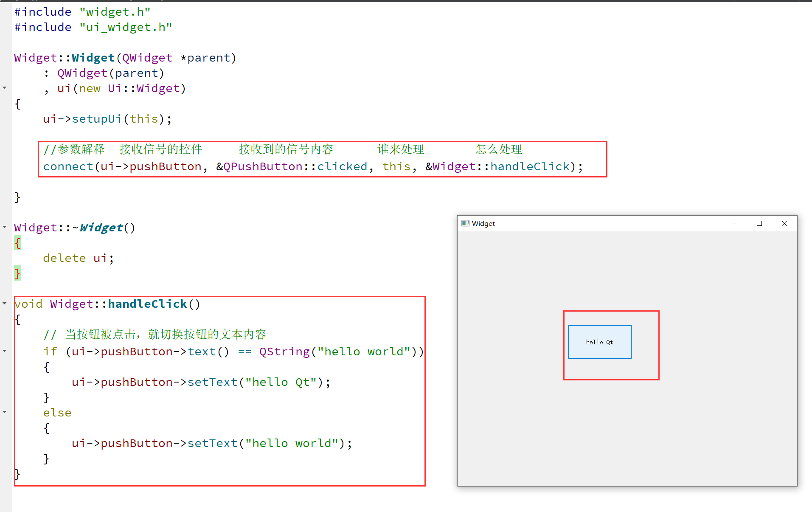Click 'setText("hello Qt")' code line
812x512 pixels.
tap(201, 382)
